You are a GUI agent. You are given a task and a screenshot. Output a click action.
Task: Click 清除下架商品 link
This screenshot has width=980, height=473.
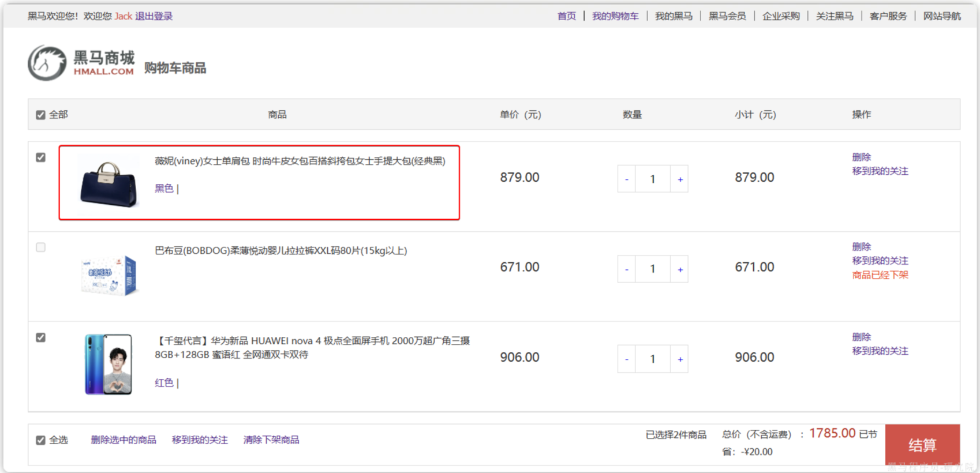(x=271, y=440)
